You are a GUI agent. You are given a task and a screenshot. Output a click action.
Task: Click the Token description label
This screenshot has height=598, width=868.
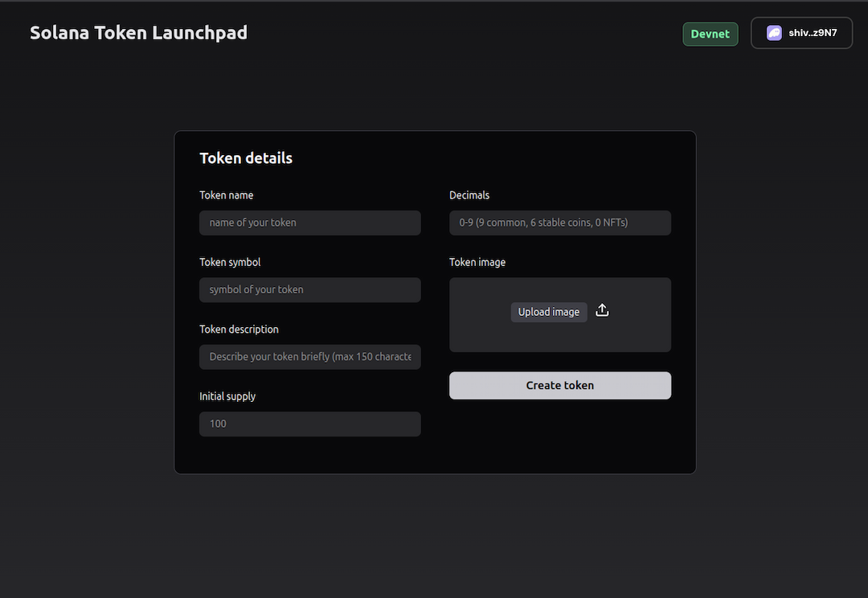tap(239, 329)
